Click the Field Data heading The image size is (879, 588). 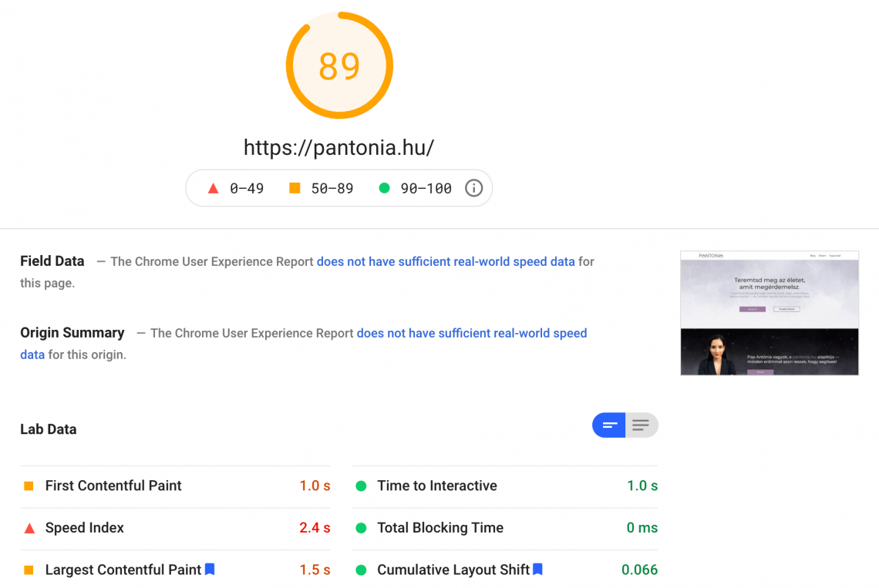pos(52,261)
